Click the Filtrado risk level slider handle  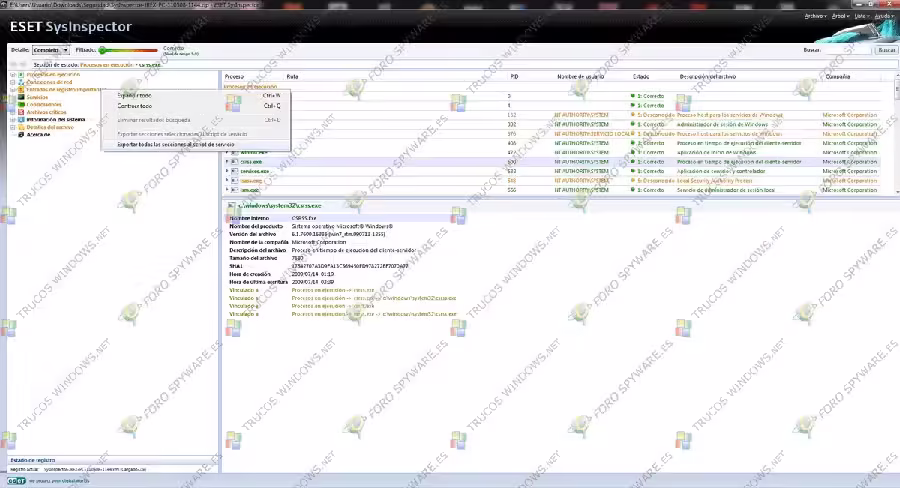click(102, 50)
